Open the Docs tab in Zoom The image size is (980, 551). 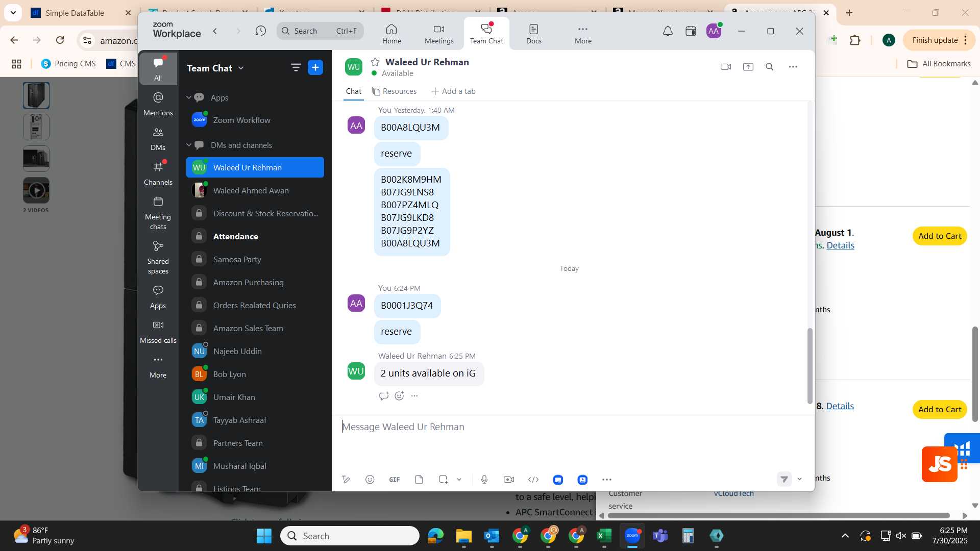[x=534, y=34]
